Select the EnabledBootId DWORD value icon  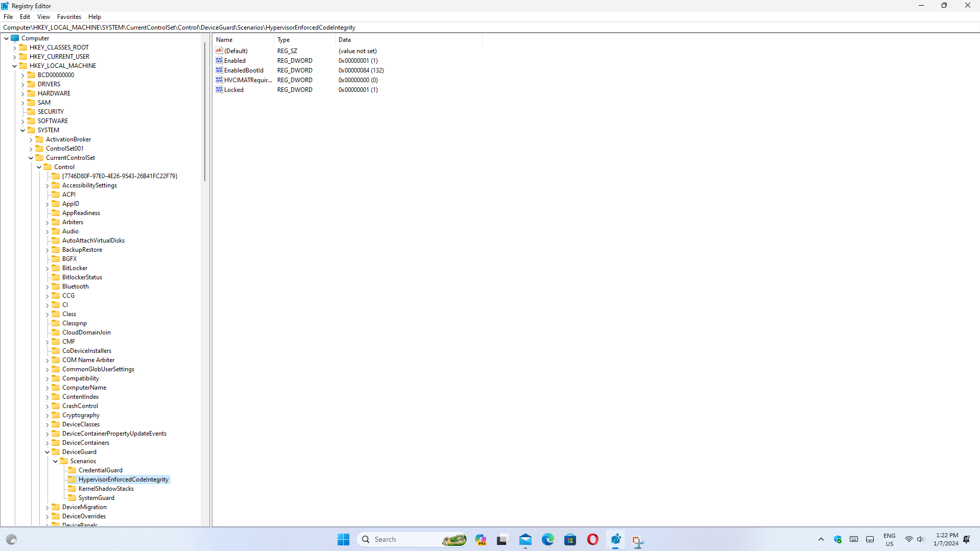(219, 70)
